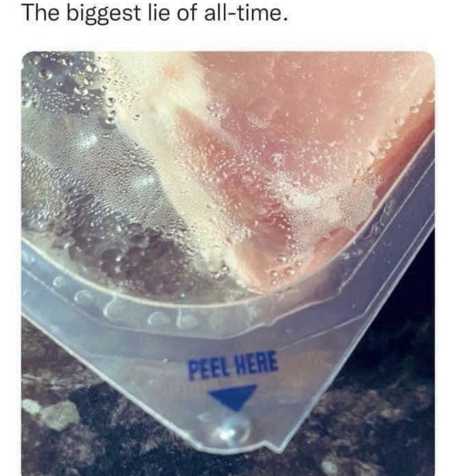Click the word 'lie' in the caption

coord(159,13)
